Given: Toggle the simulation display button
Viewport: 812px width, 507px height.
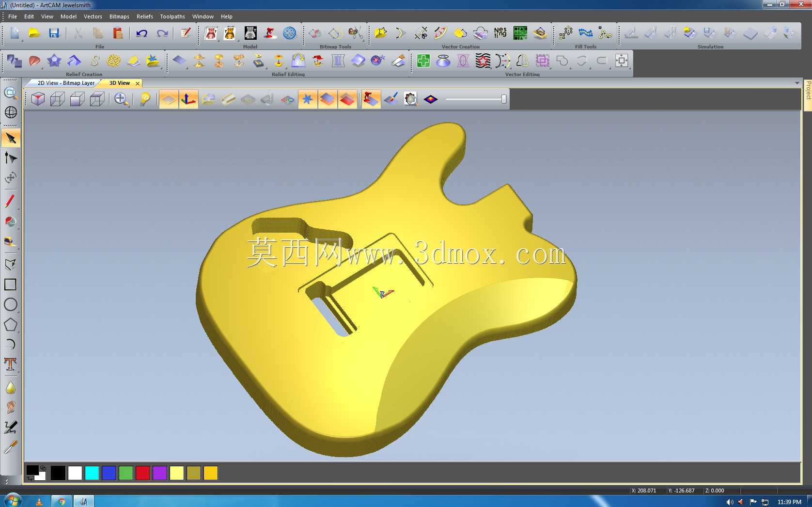Looking at the screenshot, I should click(x=371, y=99).
